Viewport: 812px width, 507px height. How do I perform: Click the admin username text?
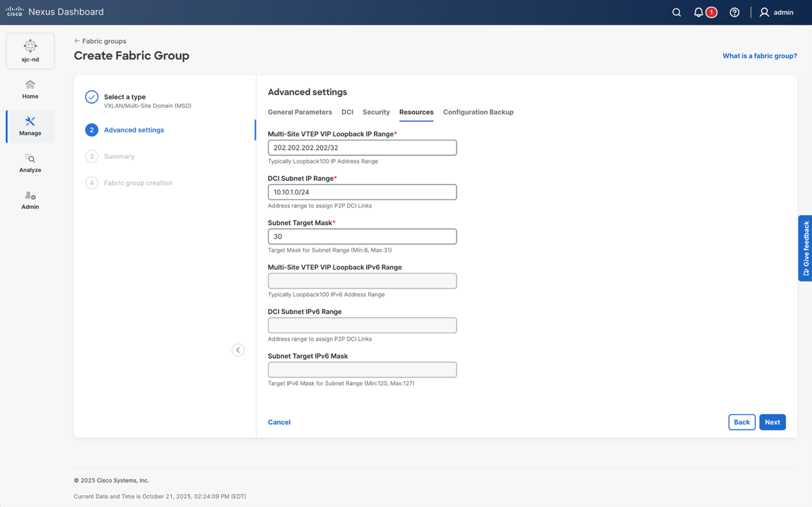pos(783,12)
